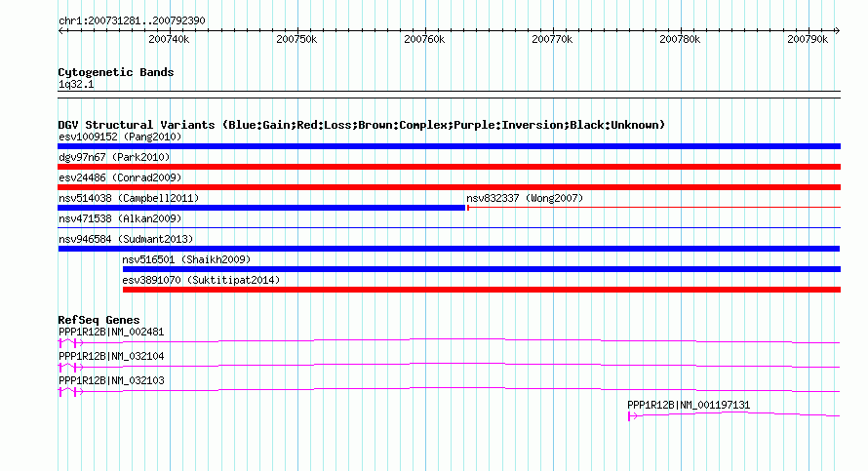This screenshot has width=868, height=471.
Task: Select the nsv514038 (Campbell2011) blue bar
Action: coord(261,208)
